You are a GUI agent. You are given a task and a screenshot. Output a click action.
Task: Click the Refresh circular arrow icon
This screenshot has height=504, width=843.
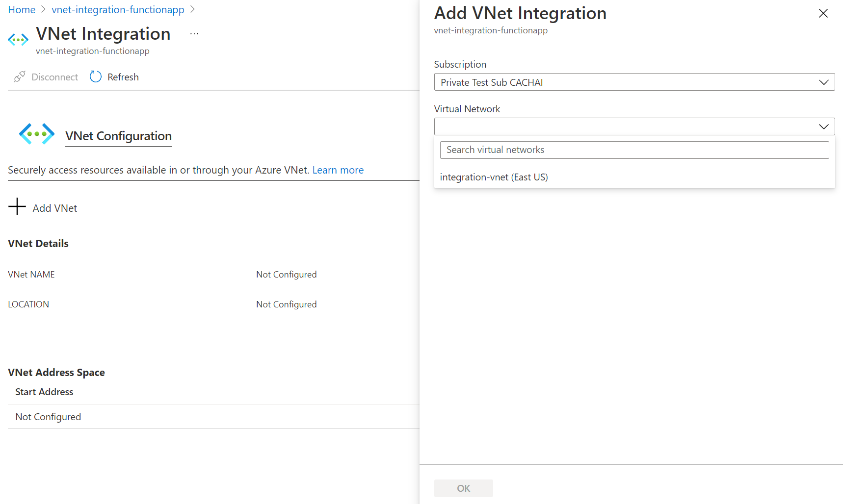pyautogui.click(x=96, y=77)
